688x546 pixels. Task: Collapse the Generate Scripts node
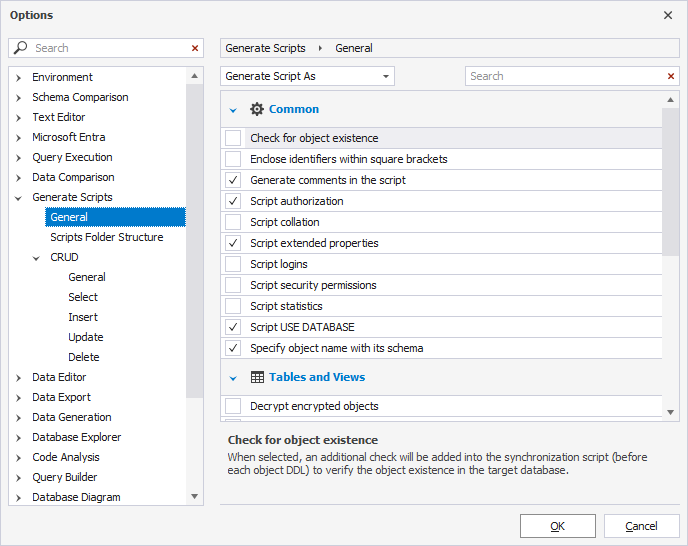tap(18, 198)
